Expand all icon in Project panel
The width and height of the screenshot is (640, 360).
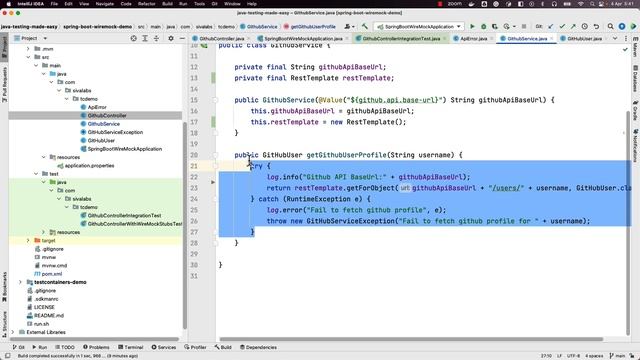pos(145,38)
